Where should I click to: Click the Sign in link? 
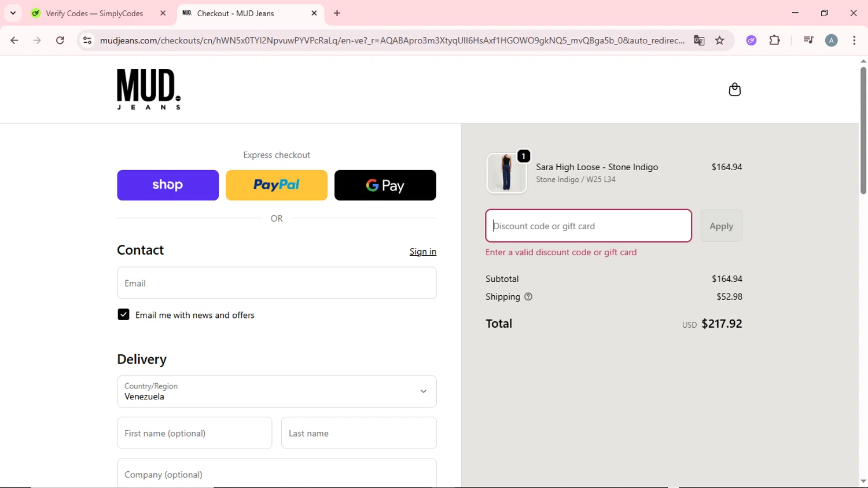point(423,251)
